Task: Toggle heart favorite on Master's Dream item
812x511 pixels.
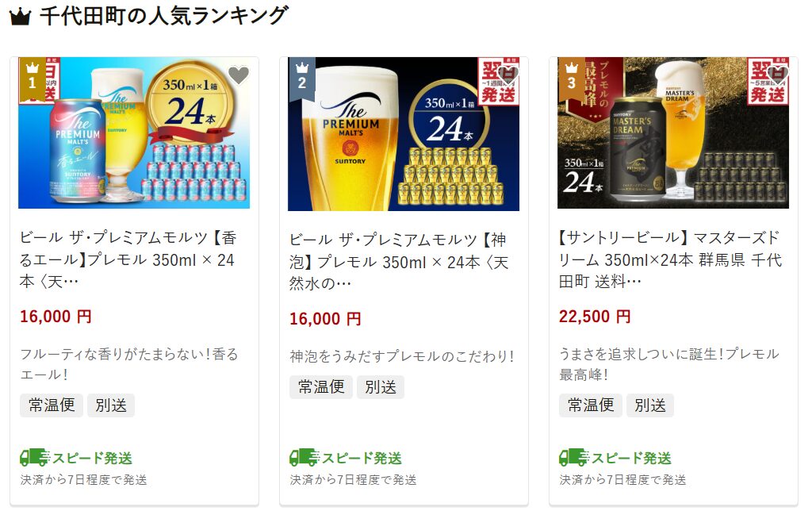Action: point(778,76)
